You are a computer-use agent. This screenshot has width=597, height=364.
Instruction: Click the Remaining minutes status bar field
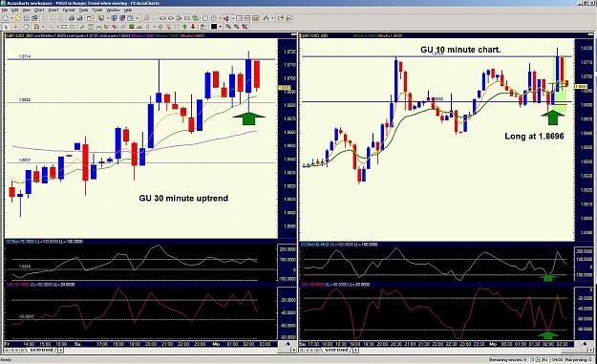[x=508, y=359]
